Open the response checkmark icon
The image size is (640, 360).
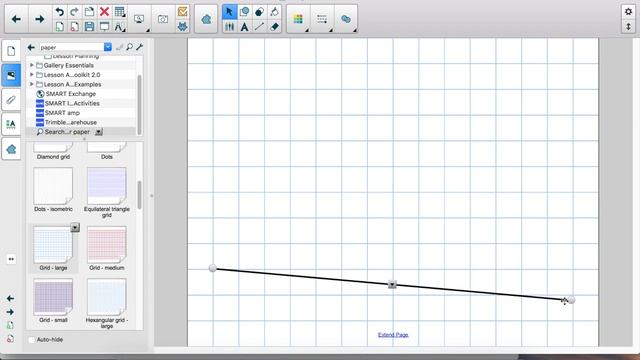point(182,11)
